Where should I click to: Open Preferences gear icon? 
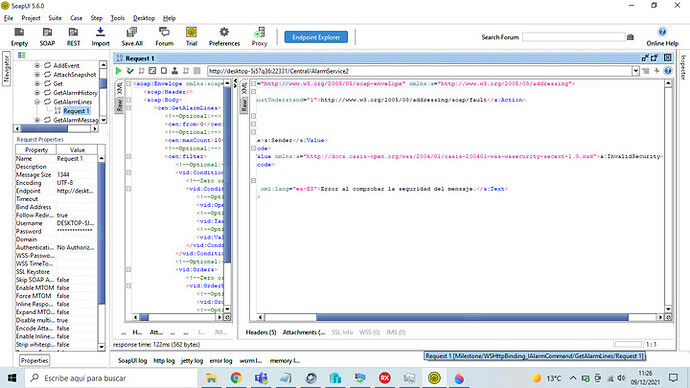pos(224,37)
